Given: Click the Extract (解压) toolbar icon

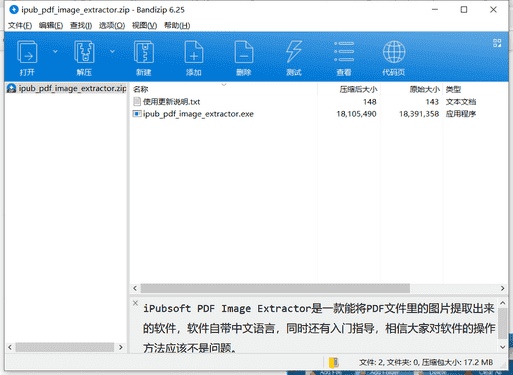Looking at the screenshot, I should click(84, 52).
